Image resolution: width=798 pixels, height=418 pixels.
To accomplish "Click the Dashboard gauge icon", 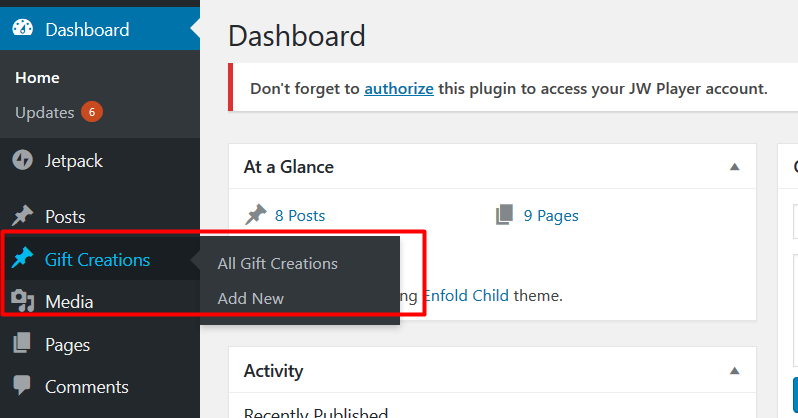I will pyautogui.click(x=22, y=29).
